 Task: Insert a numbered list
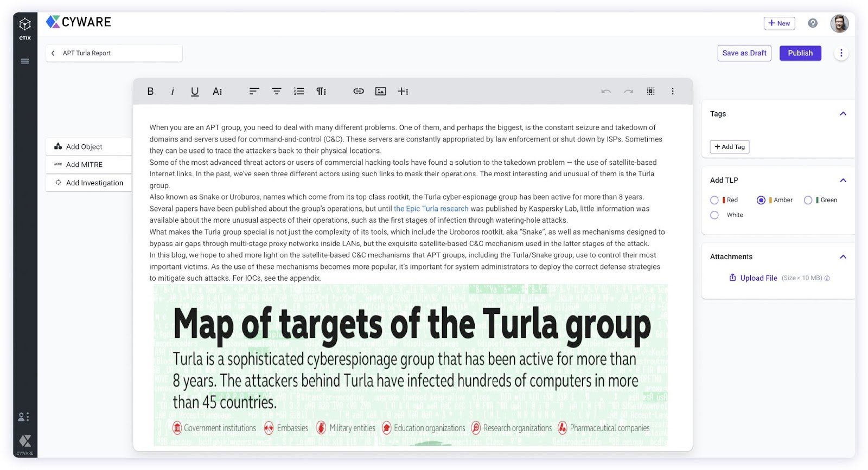pyautogui.click(x=299, y=92)
